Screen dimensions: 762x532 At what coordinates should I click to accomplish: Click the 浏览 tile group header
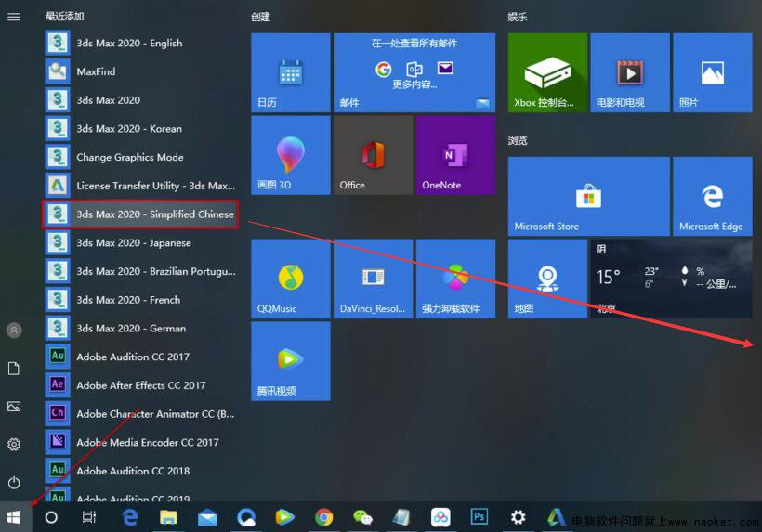coord(518,141)
